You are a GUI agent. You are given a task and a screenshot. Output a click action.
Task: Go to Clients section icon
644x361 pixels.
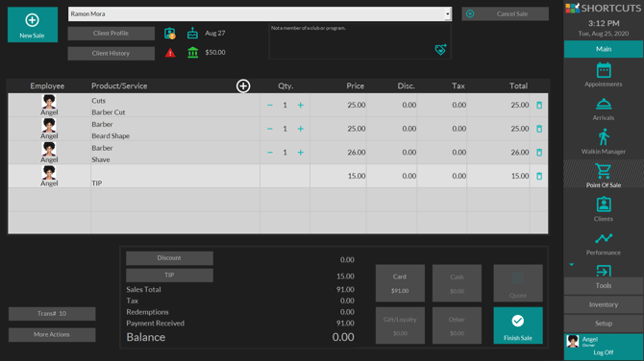point(604,205)
